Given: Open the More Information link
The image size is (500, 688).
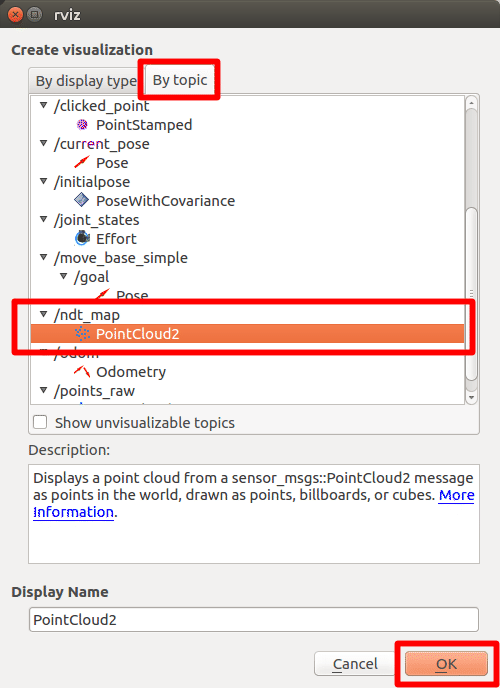Looking at the screenshot, I should pos(254,503).
